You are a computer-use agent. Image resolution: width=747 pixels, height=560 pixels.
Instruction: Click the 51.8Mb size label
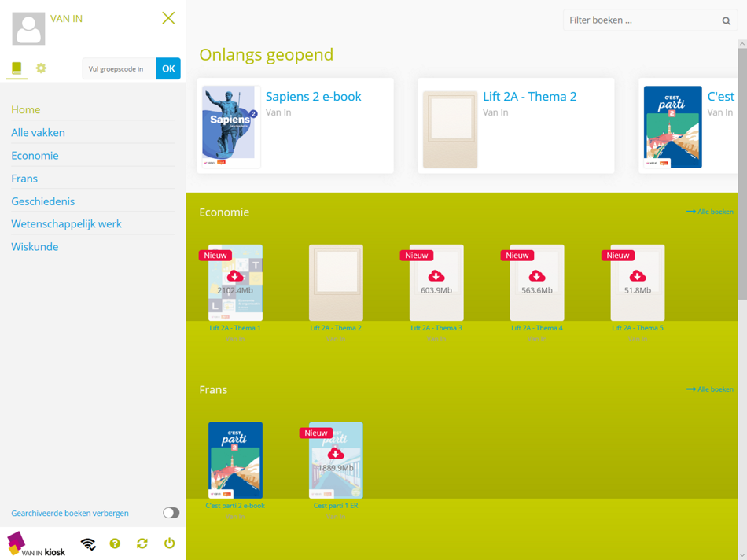point(638,290)
